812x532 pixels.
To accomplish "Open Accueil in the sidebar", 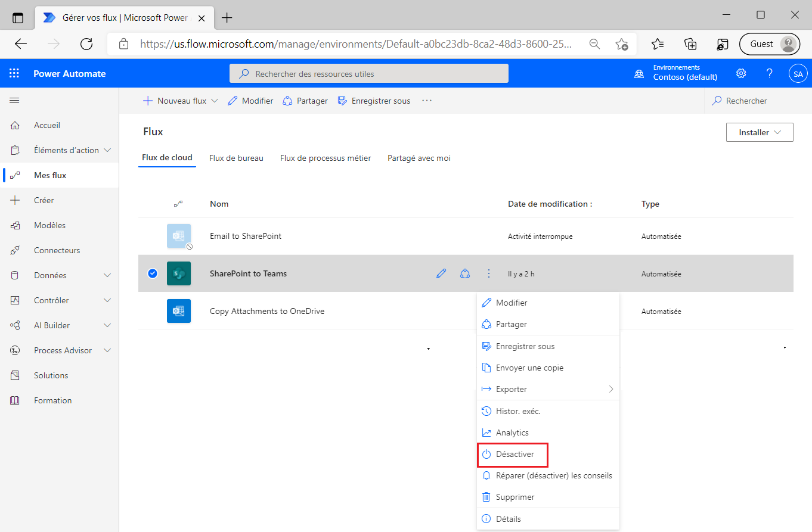I will tap(47, 125).
